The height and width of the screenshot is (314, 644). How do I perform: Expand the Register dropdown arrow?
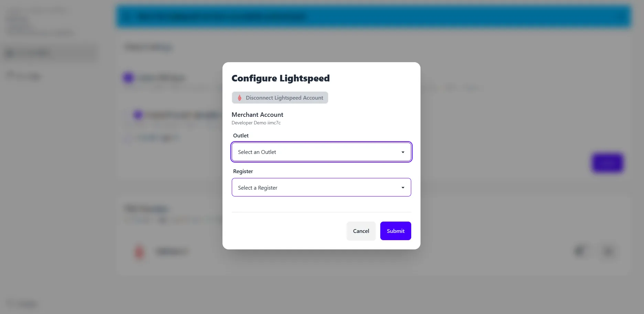coord(403,188)
